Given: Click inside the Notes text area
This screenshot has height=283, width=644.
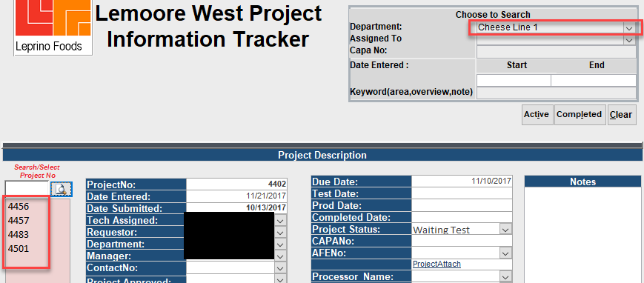Looking at the screenshot, I should [x=582, y=235].
